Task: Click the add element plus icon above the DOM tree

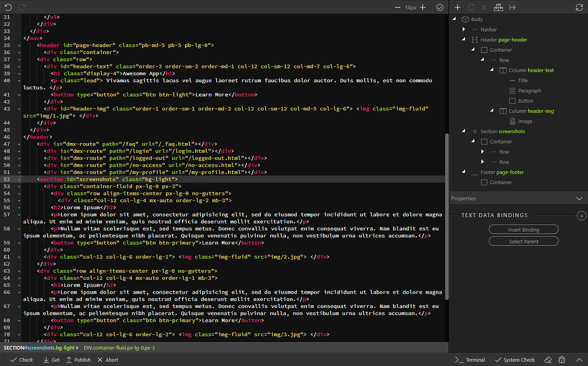Action: [x=458, y=7]
